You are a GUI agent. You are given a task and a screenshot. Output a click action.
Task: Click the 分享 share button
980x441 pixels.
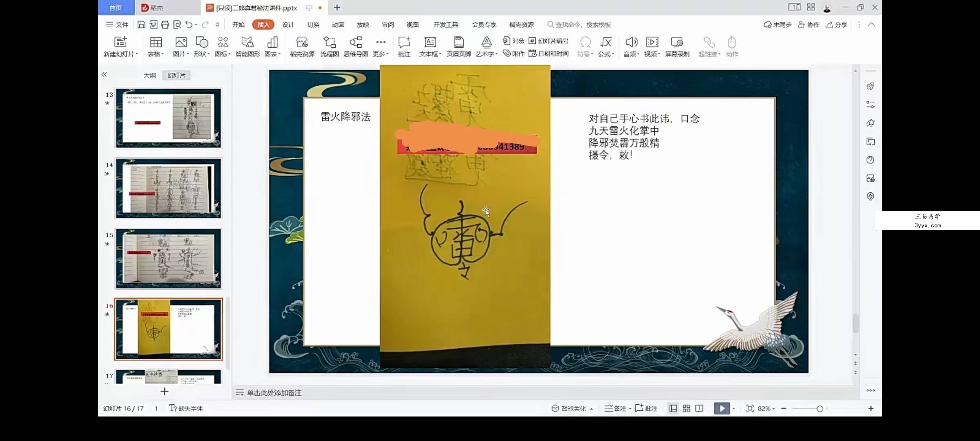click(x=836, y=24)
